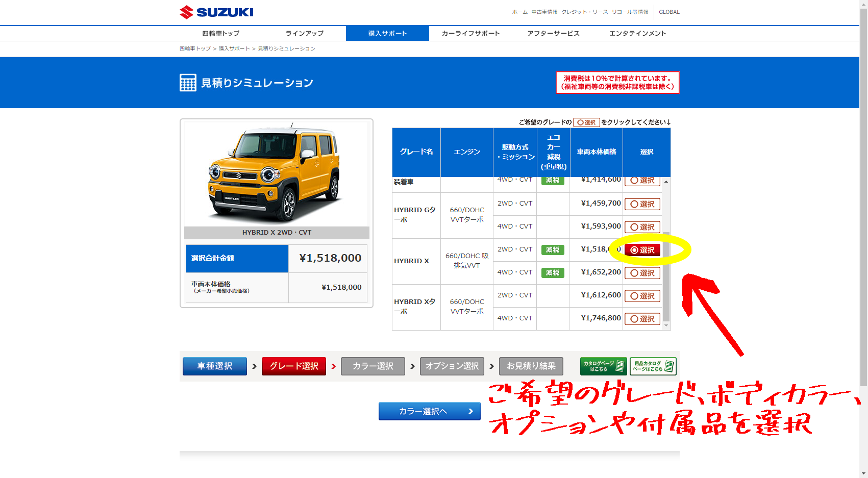Click the HYBRID X grade name cell

[x=416, y=261]
